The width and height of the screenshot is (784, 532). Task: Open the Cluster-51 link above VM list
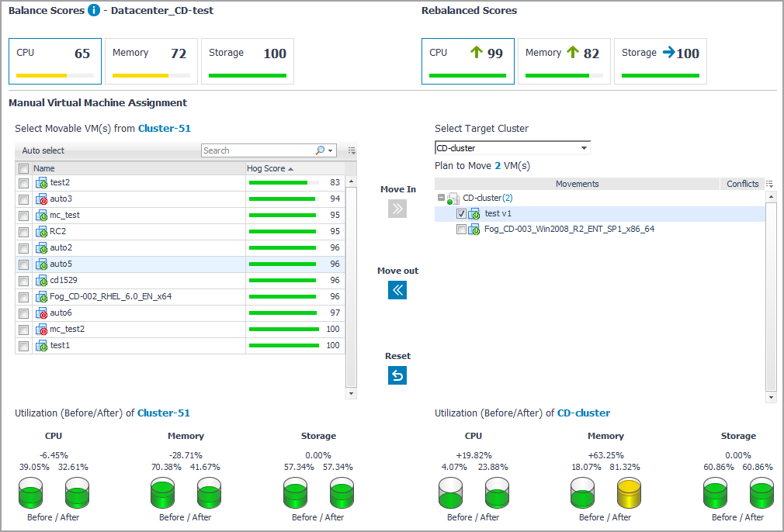click(x=164, y=129)
